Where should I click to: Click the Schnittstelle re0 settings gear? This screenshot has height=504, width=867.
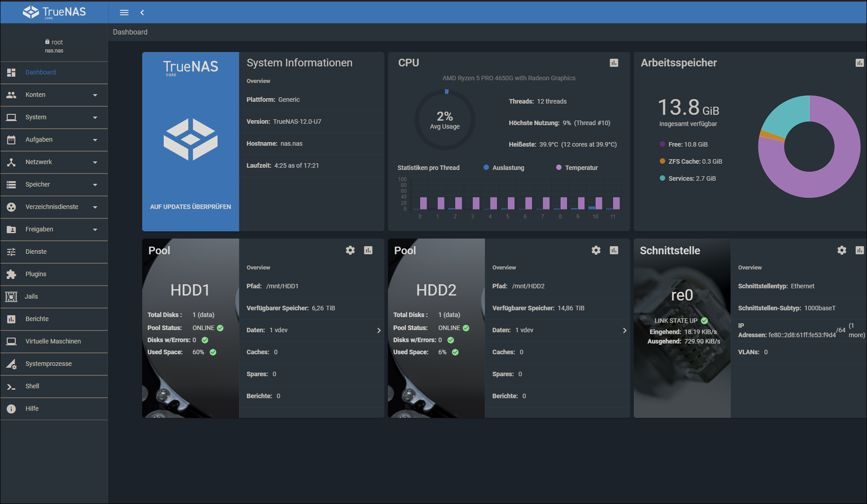pyautogui.click(x=841, y=250)
